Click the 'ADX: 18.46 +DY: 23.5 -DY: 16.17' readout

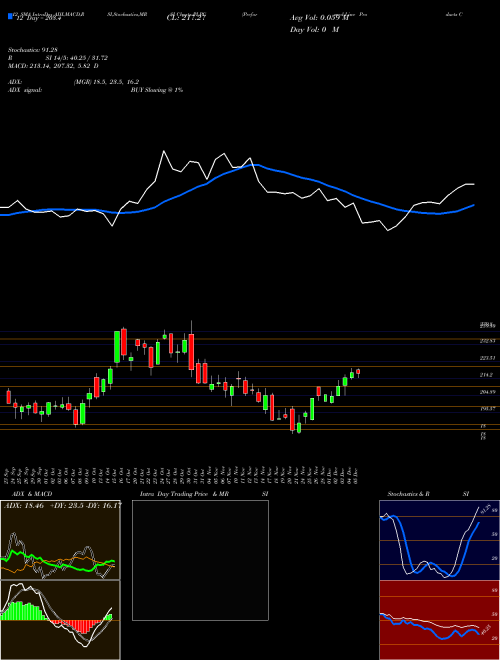pos(63,505)
